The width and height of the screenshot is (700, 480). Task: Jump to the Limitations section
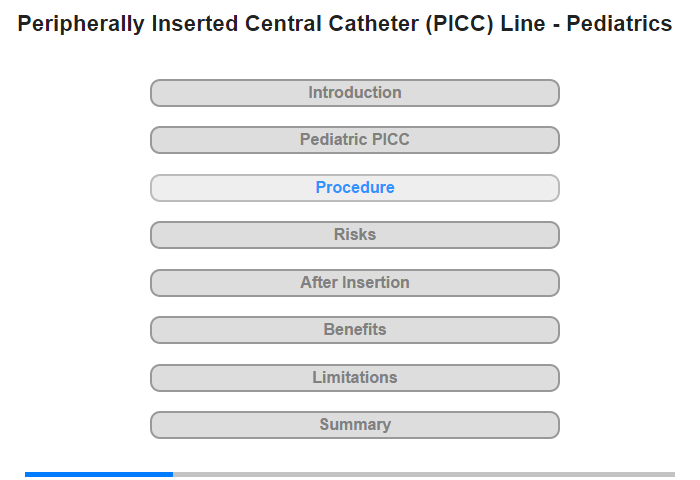coord(354,378)
